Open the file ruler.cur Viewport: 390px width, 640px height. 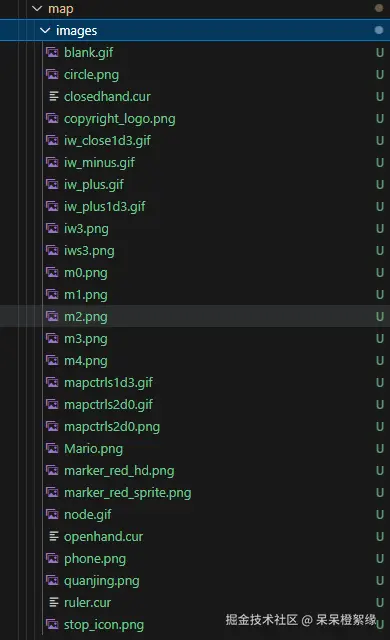tap(88, 603)
